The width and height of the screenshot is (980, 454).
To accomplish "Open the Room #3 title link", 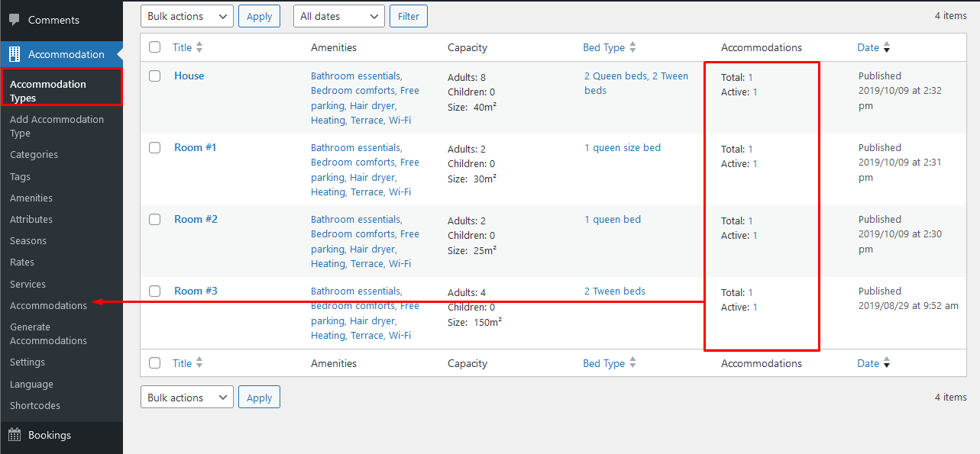I will [x=196, y=291].
